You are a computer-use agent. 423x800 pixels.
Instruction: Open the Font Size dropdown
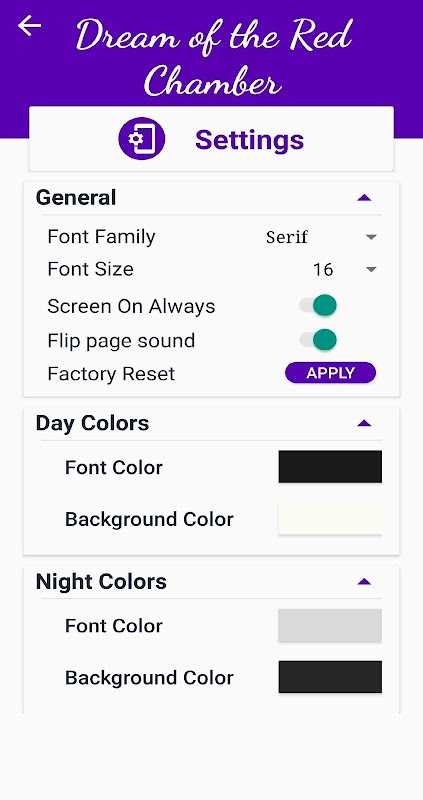pos(345,269)
